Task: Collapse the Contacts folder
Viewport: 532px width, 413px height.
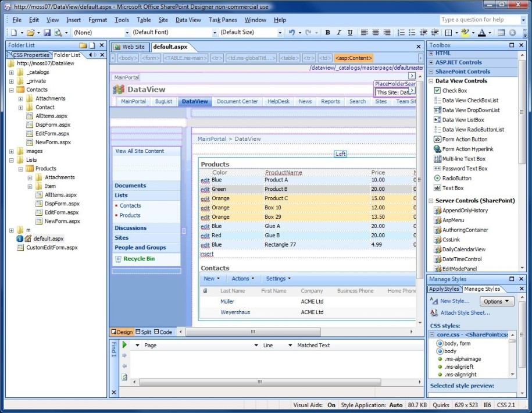Action: 12,90
